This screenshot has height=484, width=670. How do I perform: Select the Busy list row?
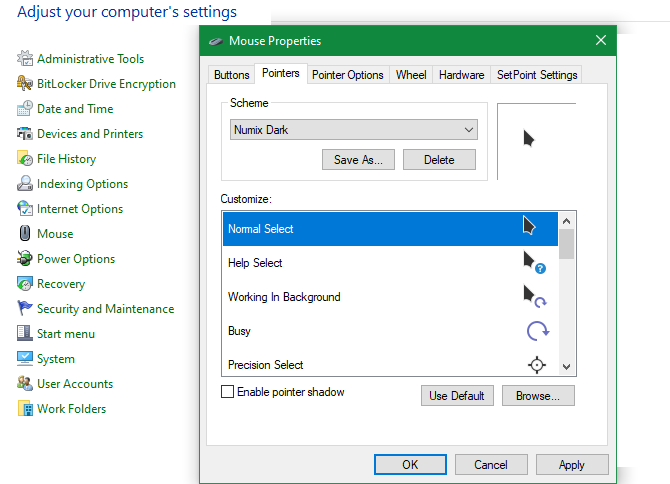[x=390, y=331]
